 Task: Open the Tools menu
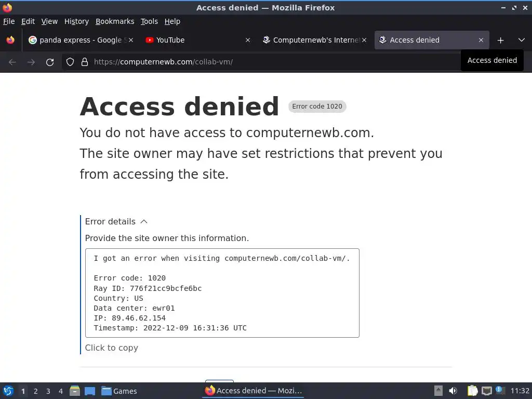pyautogui.click(x=149, y=21)
